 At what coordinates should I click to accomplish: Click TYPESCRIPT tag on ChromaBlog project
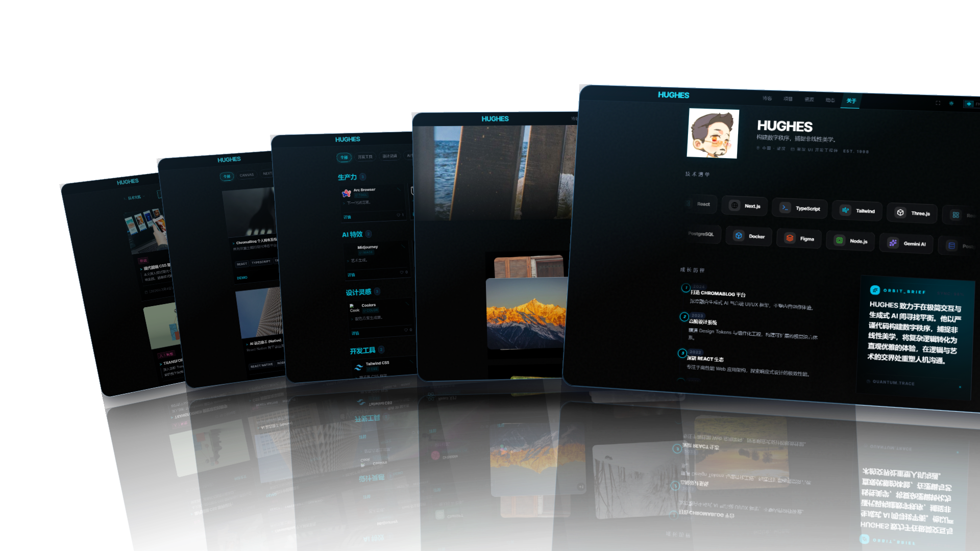pos(261,262)
